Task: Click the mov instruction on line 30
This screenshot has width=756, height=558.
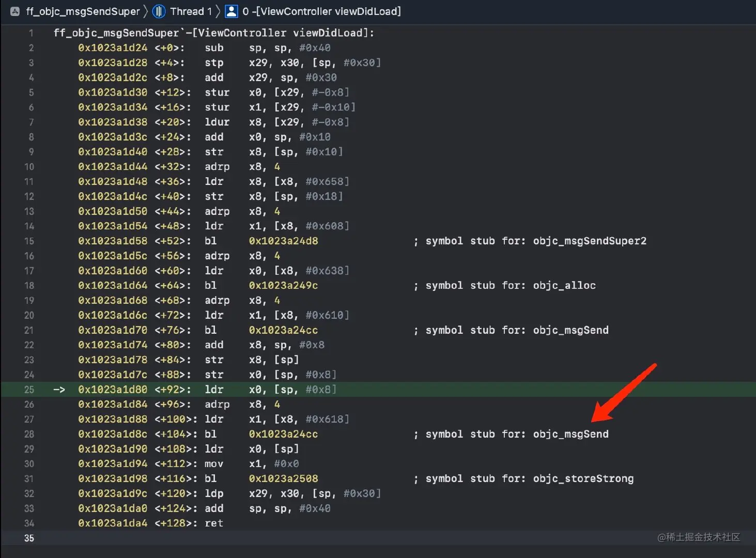Action: click(214, 464)
